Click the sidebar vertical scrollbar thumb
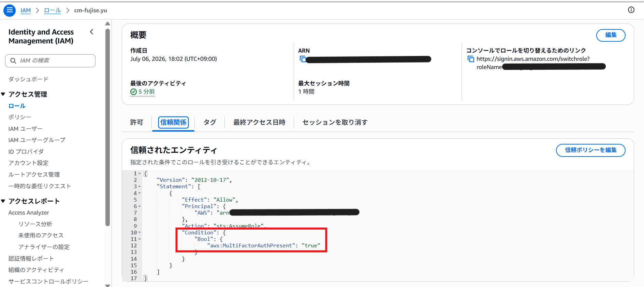 click(x=107, y=127)
